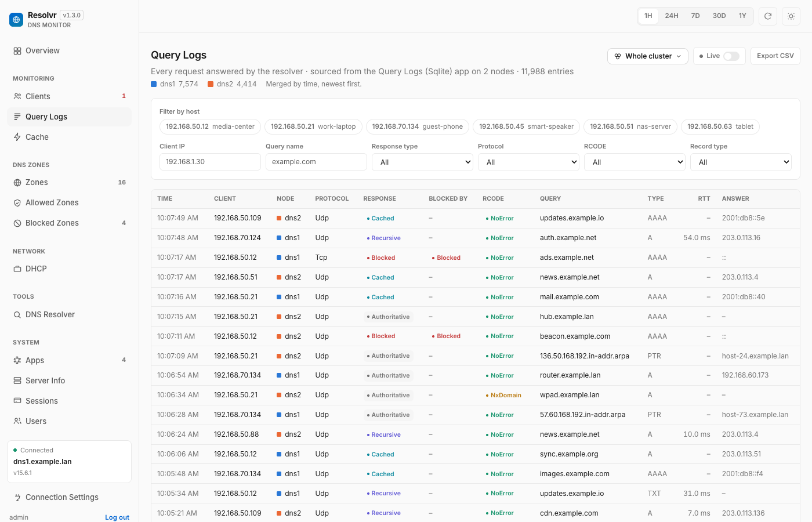Click the Server Info server icon
The height and width of the screenshot is (522, 812).
[17, 380]
